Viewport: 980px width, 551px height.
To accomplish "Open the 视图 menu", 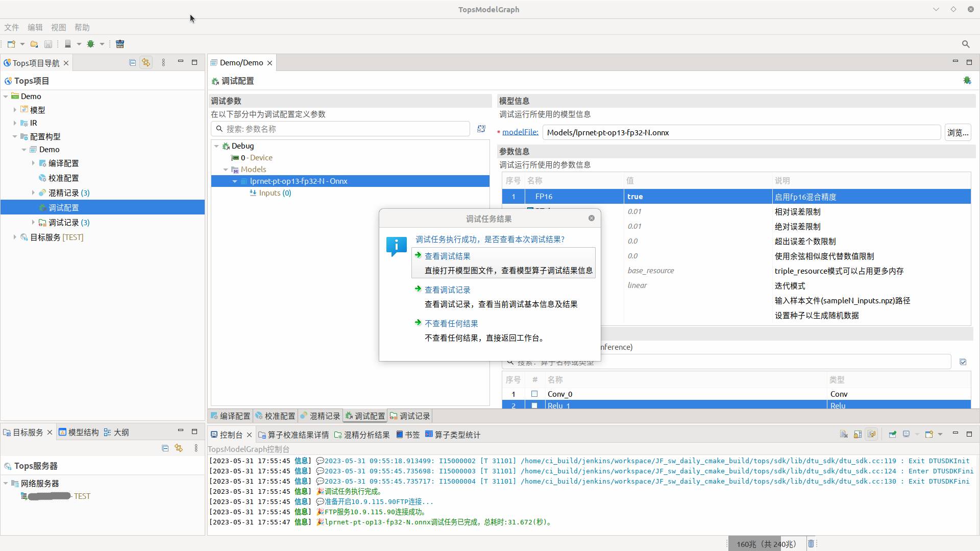I will 59,27.
